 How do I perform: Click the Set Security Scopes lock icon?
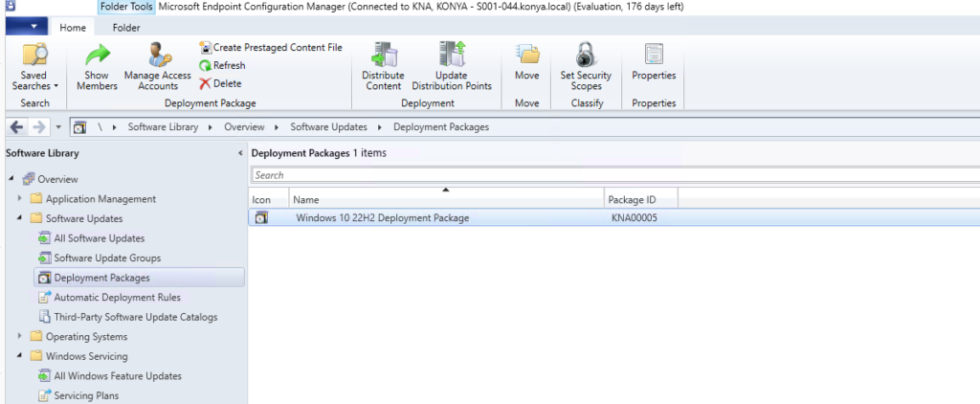tap(586, 55)
